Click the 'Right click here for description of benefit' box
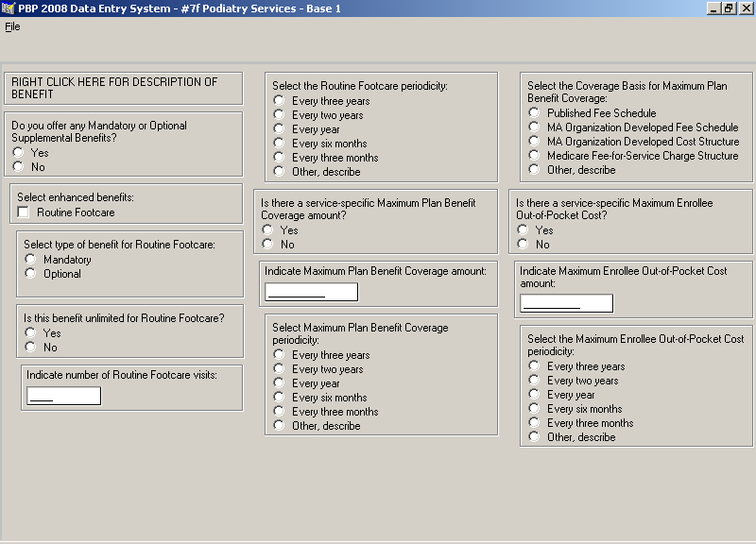Image resolution: width=756 pixels, height=544 pixels. tap(124, 88)
